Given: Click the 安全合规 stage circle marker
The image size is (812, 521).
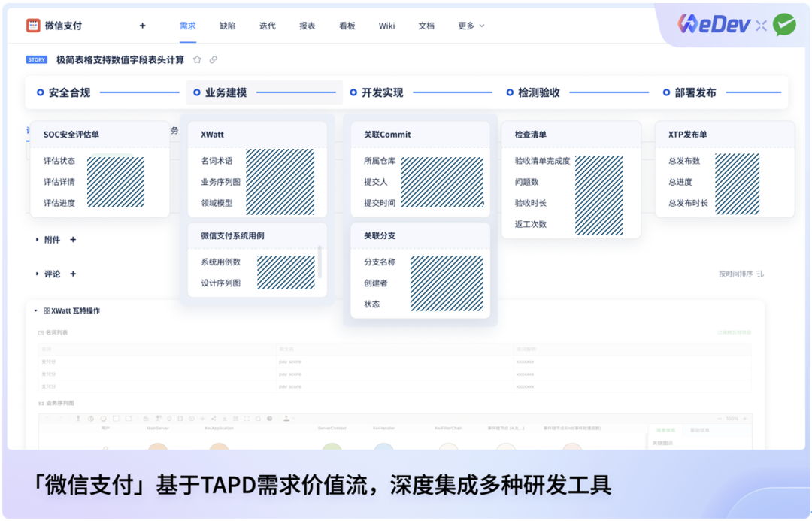Looking at the screenshot, I should (40, 92).
